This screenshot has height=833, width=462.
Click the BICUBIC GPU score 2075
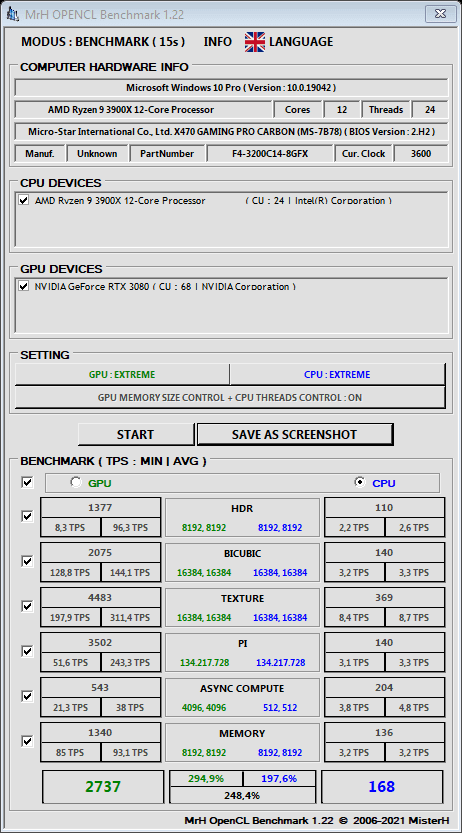[x=100, y=552]
